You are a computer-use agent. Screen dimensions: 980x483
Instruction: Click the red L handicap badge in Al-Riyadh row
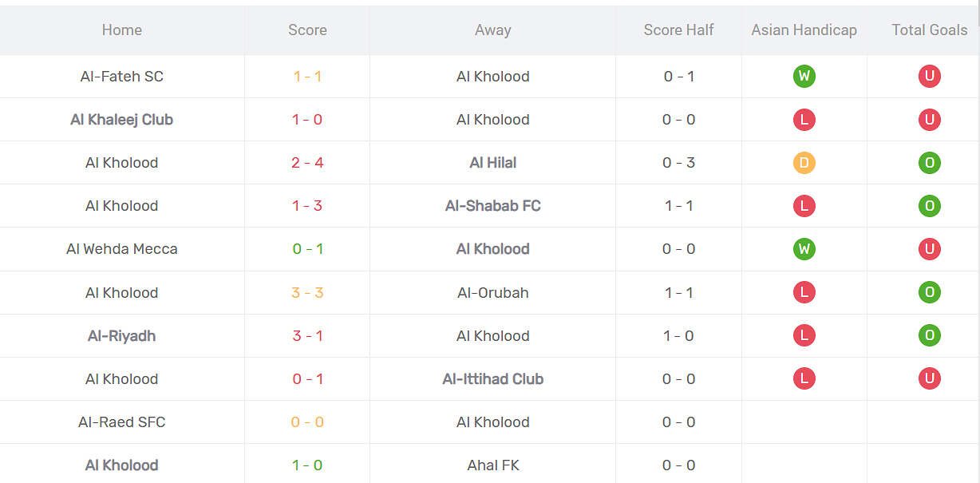(x=804, y=335)
